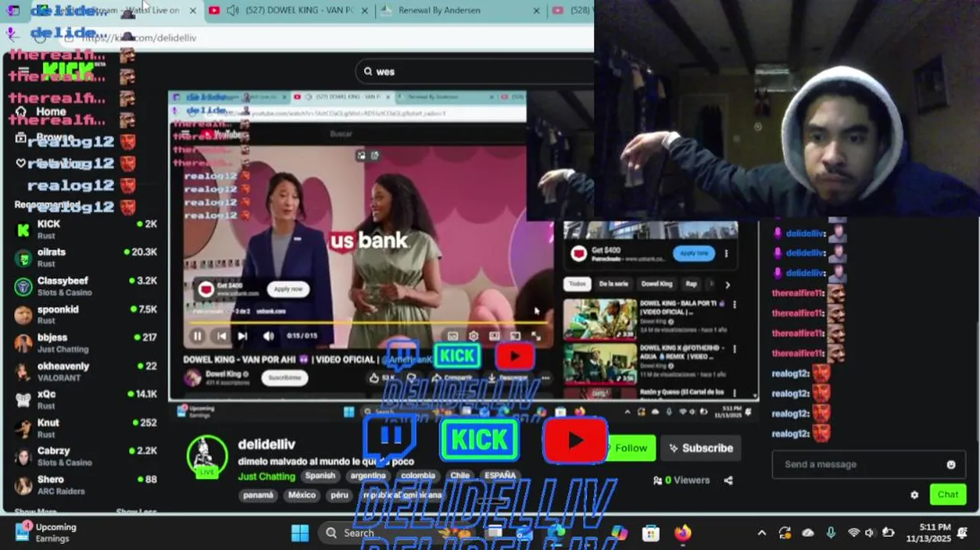
Task: Open Wi-Fi settings in tray
Action: tap(853, 533)
